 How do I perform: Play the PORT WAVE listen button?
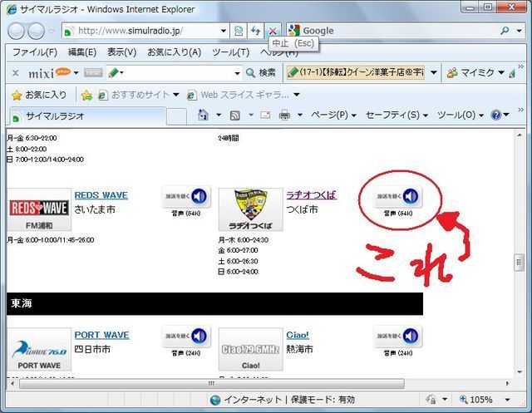(187, 337)
